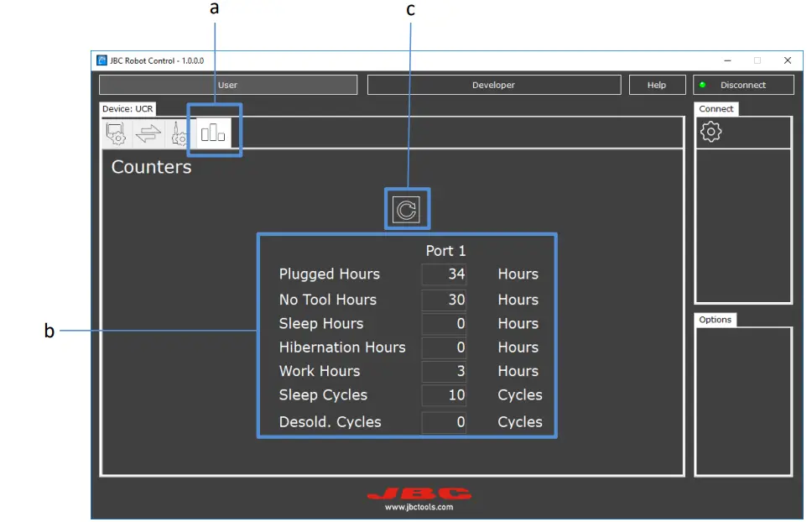Image resolution: width=812 pixels, height=522 pixels.
Task: Click the Disconnect button
Action: point(743,85)
